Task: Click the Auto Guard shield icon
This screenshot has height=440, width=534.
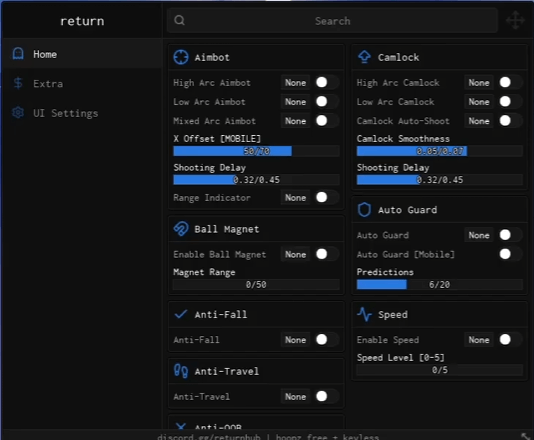Action: point(364,210)
